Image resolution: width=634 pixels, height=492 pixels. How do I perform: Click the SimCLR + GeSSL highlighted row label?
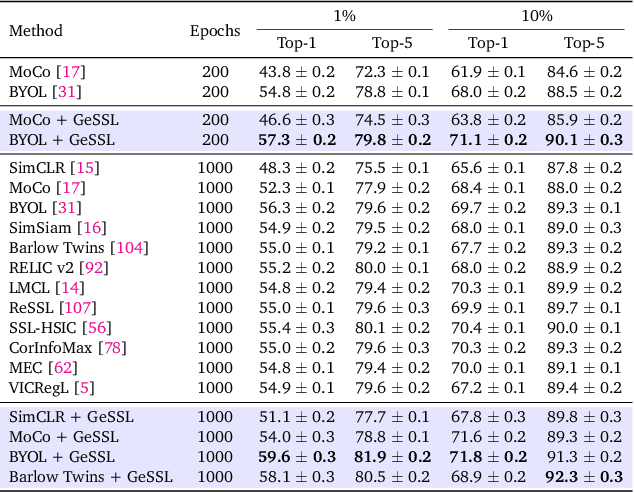tap(71, 416)
